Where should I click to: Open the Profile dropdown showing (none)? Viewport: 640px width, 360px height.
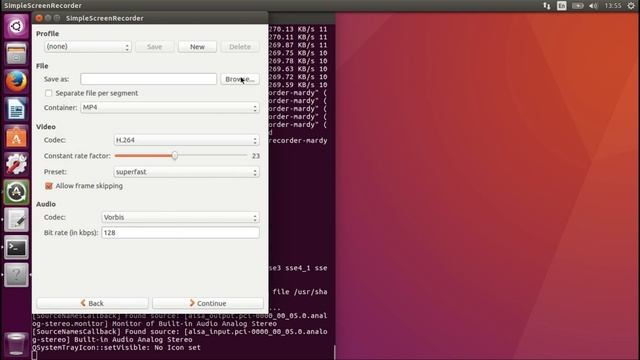coord(88,47)
